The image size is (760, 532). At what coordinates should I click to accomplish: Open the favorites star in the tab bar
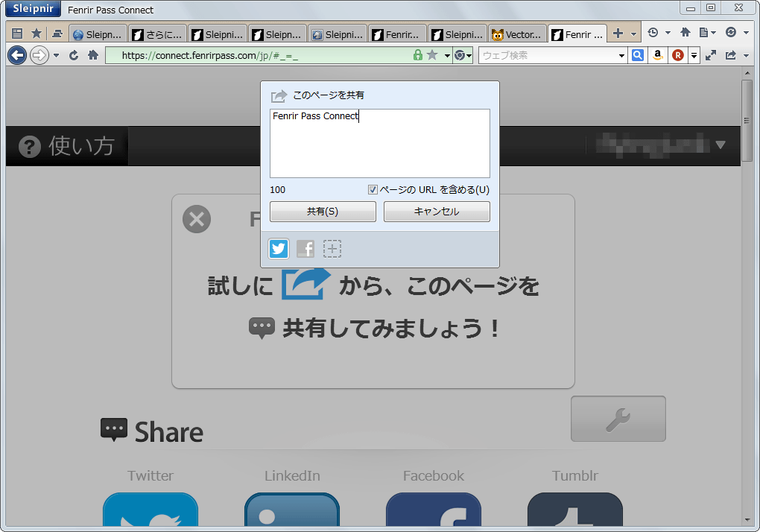37,34
